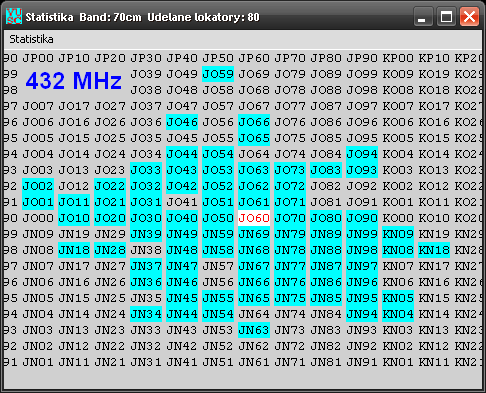Click the unworked JO41 locator cell

tap(182, 202)
